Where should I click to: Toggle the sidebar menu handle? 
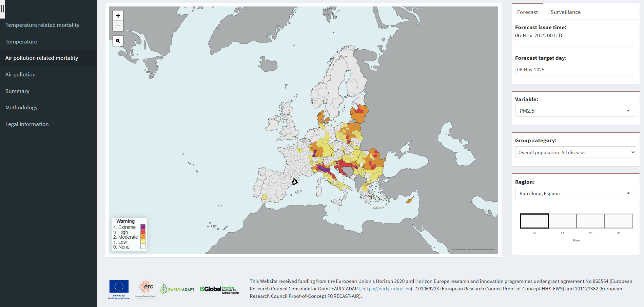[x=2, y=9]
